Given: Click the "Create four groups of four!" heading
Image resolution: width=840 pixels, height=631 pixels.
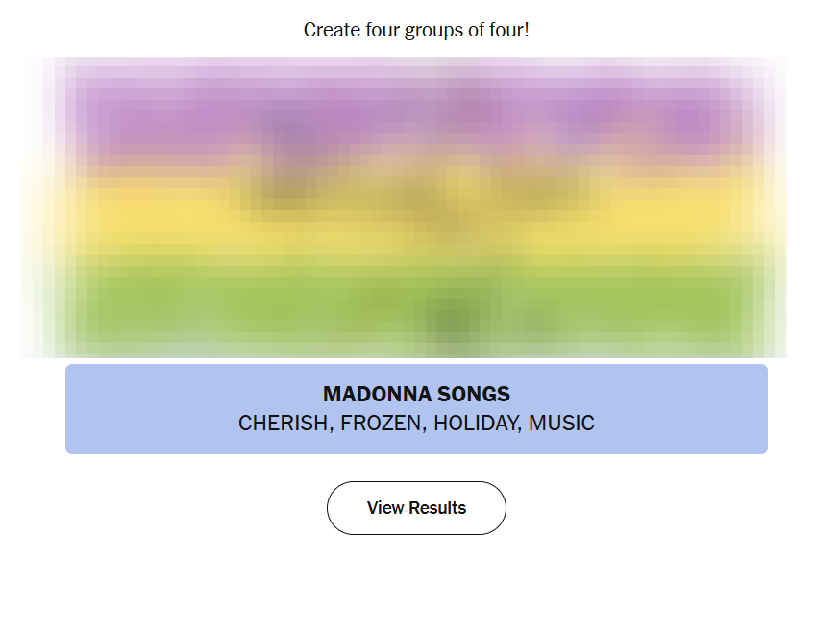Looking at the screenshot, I should coord(416,30).
